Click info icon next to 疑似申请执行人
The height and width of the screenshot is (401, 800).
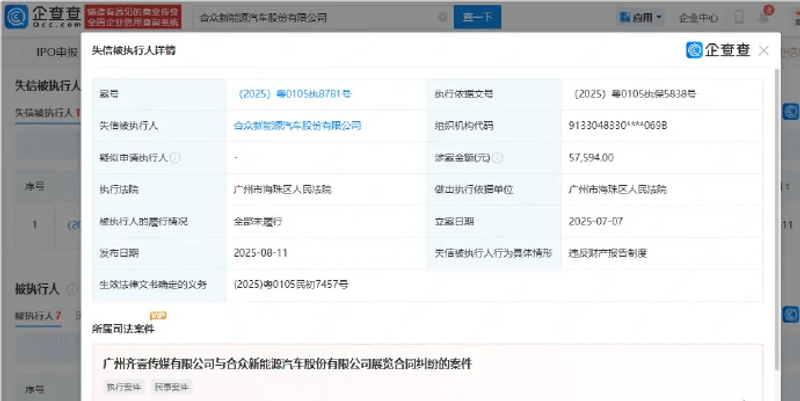[175, 158]
